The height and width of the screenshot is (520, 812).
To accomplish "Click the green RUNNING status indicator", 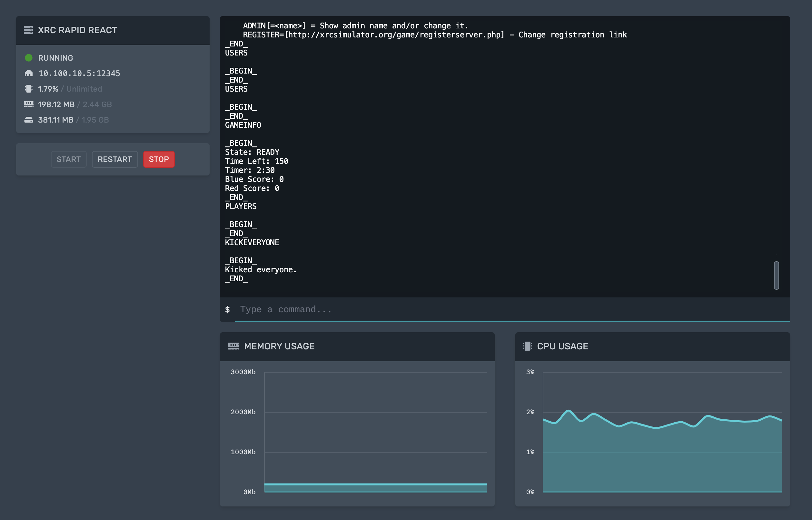I will (x=29, y=58).
